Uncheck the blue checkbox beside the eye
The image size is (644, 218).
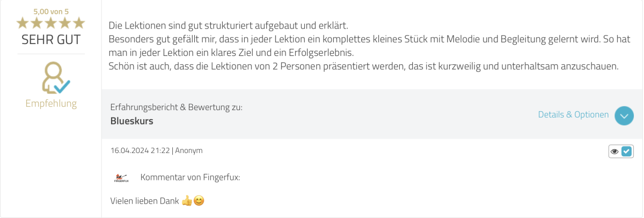pos(627,151)
